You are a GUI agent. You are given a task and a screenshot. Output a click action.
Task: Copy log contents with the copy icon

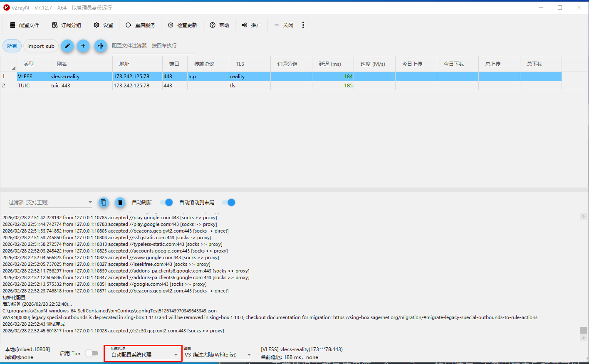(x=104, y=203)
